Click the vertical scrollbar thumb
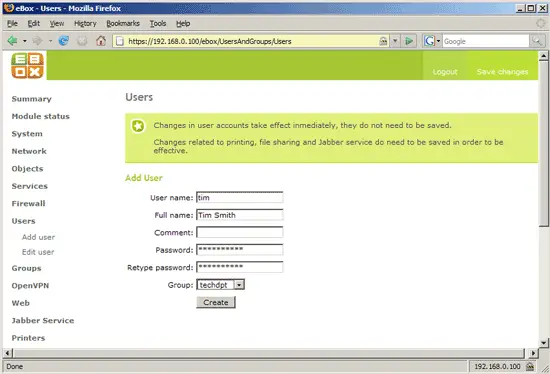The image size is (550, 374). (x=543, y=144)
